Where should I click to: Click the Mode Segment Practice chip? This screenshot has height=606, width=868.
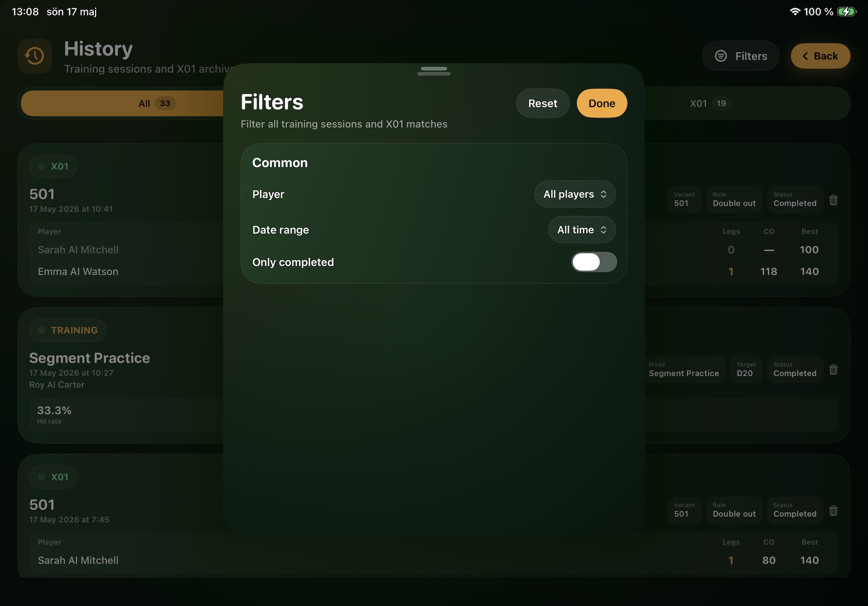tap(684, 369)
